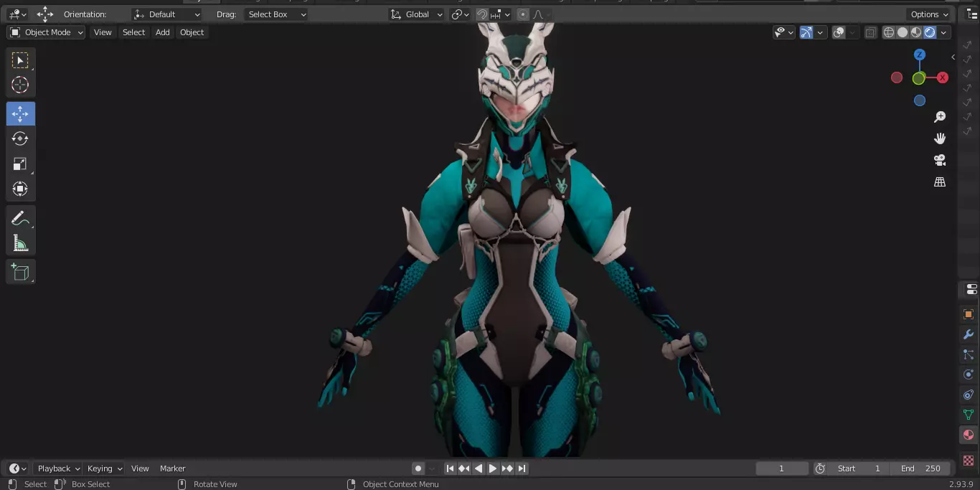Toggle viewport overlays button
This screenshot has width=980, height=490.
coord(839,32)
